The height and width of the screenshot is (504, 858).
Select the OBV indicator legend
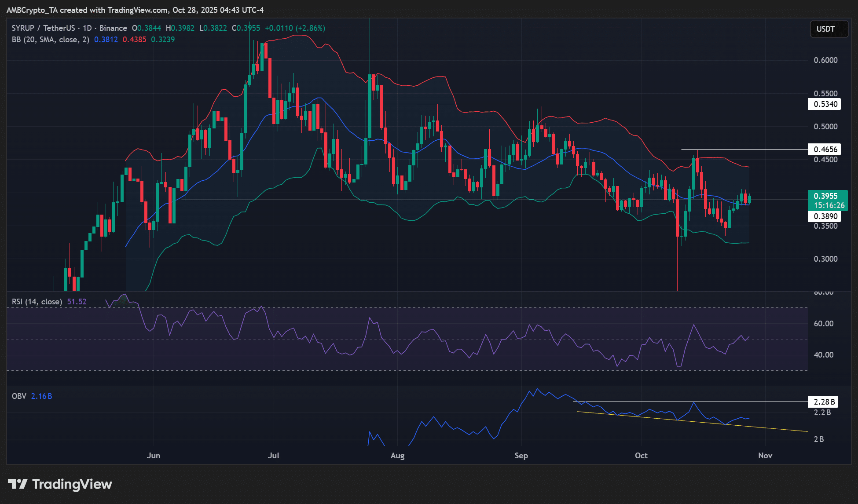click(19, 396)
